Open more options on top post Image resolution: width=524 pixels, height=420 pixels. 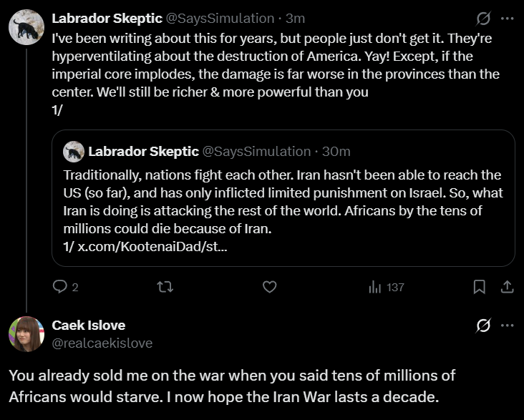tap(507, 19)
